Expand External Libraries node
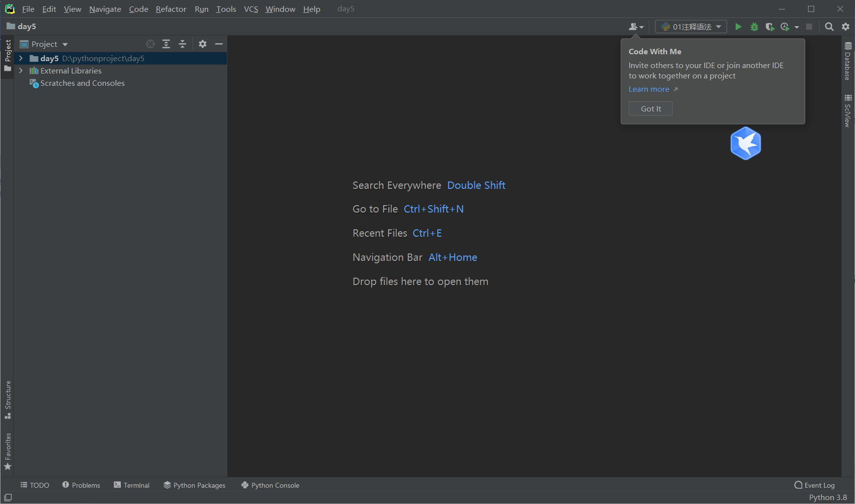The image size is (855, 504). tap(21, 71)
